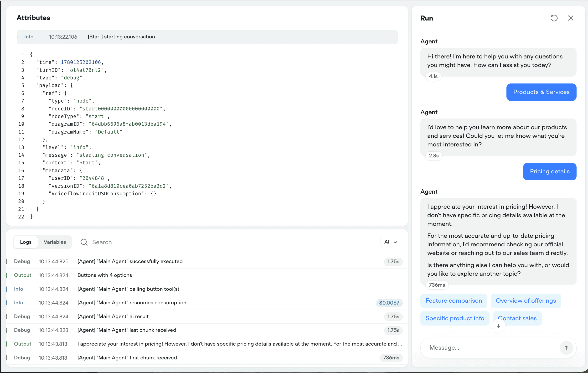Restart the run with the reset icon
This screenshot has width=588, height=373.
click(554, 18)
